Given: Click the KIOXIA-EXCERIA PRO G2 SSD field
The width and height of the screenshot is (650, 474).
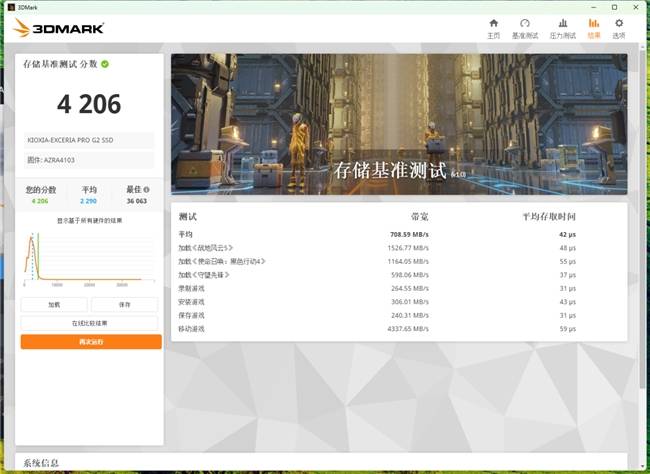Looking at the screenshot, I should pos(89,140).
